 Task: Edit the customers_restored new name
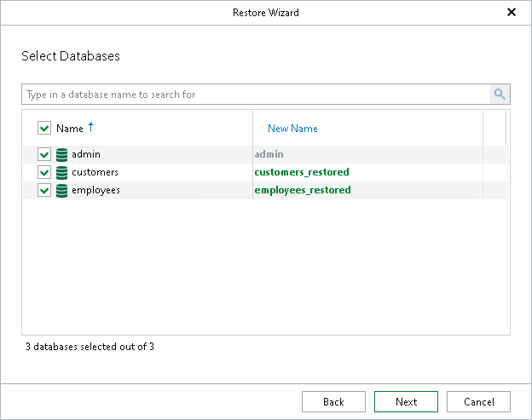302,172
